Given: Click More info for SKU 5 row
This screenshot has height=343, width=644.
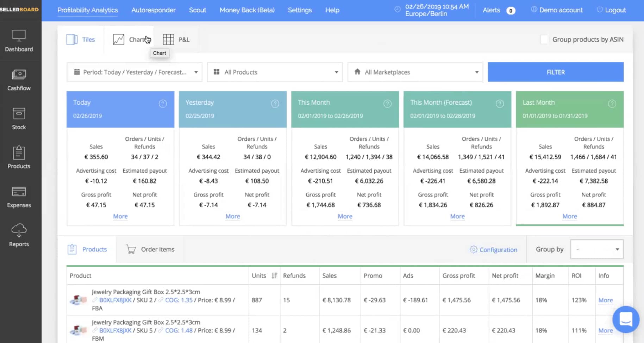Looking at the screenshot, I should [x=606, y=330].
